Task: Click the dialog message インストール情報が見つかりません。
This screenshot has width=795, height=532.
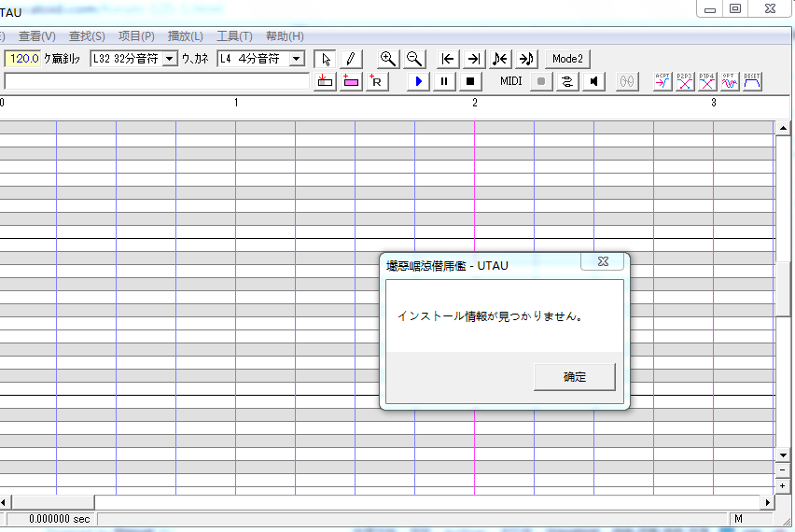Action: point(490,316)
